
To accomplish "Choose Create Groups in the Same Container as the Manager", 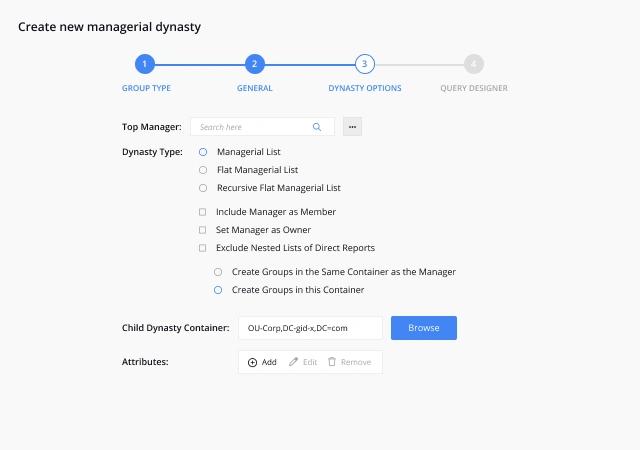I will (218, 272).
